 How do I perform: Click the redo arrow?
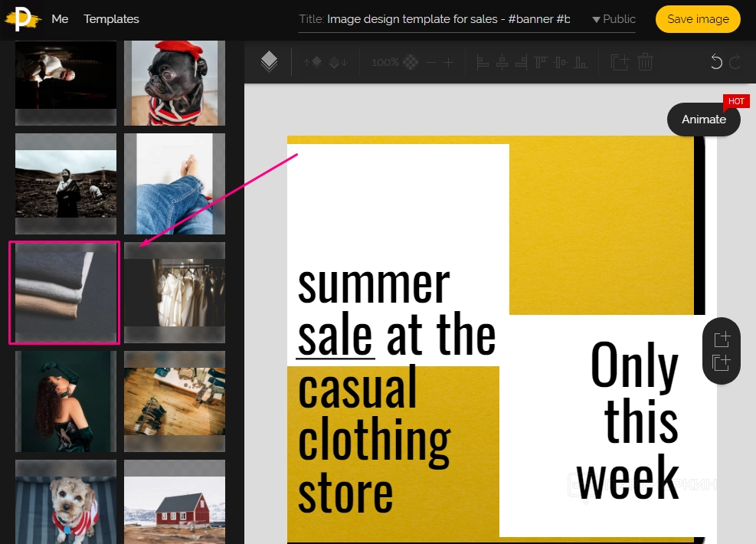click(735, 62)
